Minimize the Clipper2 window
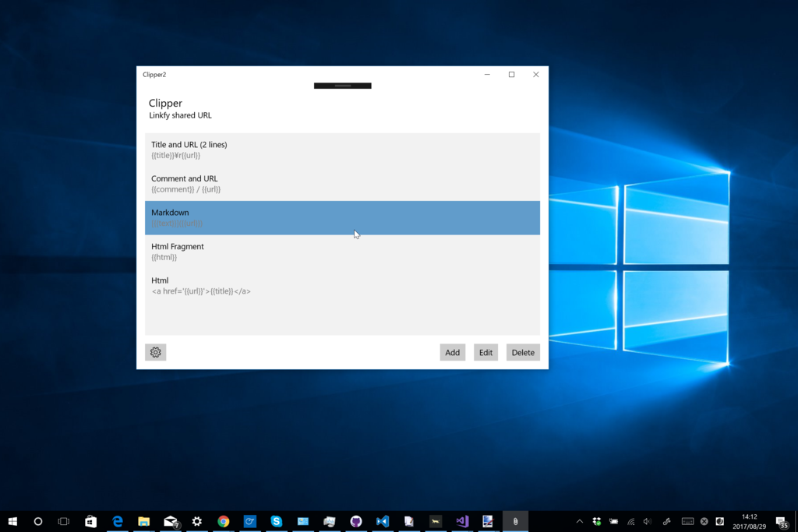Screen dimensions: 798x532 click(487, 74)
